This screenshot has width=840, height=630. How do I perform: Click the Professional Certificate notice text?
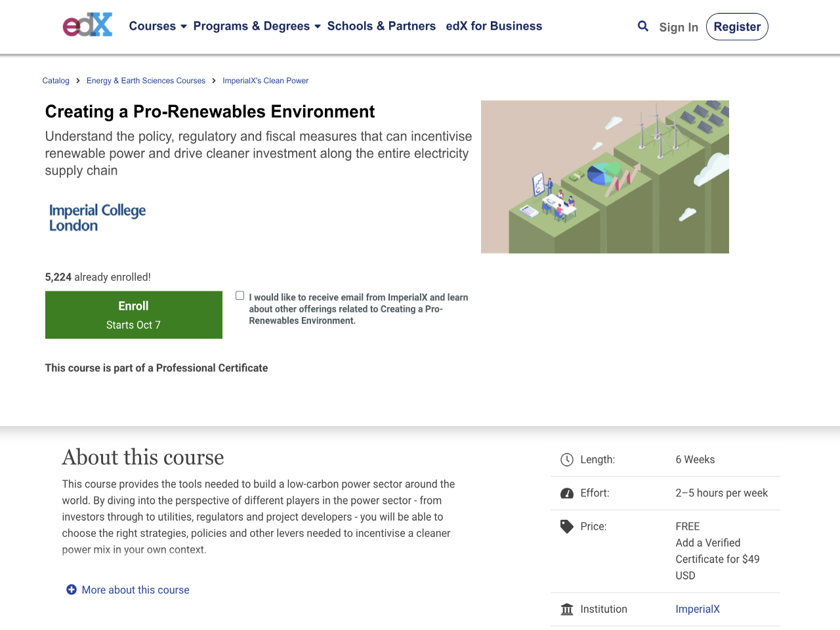click(156, 368)
